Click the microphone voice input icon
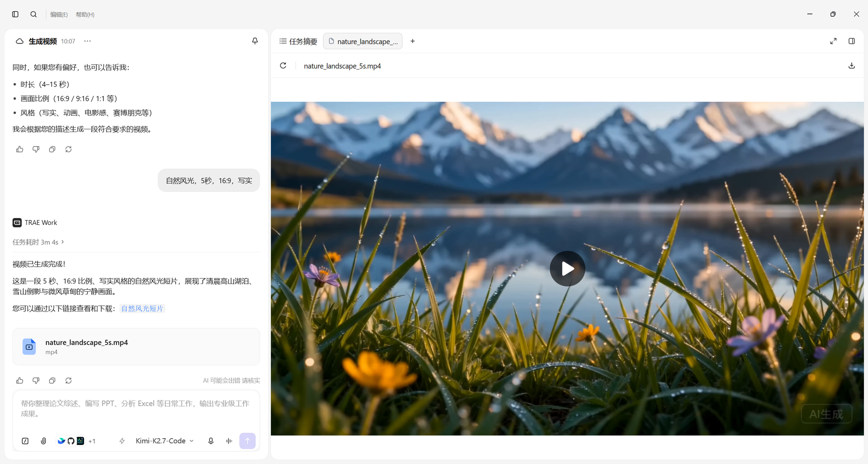This screenshot has height=464, width=868. [211, 441]
